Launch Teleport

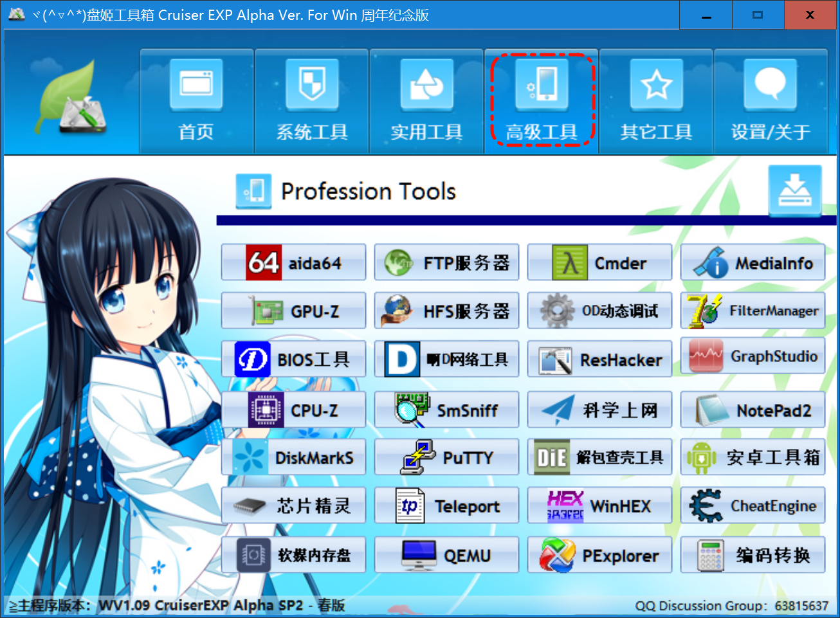coord(446,505)
